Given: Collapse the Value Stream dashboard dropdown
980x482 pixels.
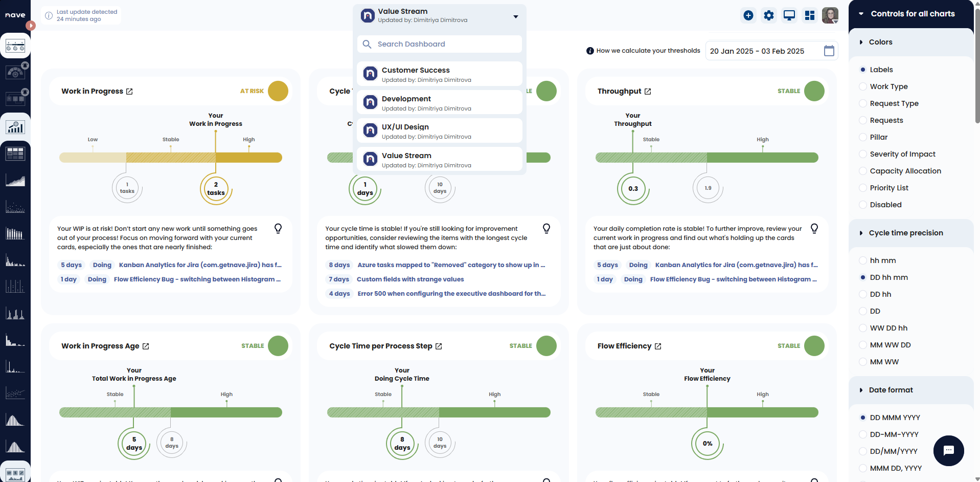Looking at the screenshot, I should (515, 16).
